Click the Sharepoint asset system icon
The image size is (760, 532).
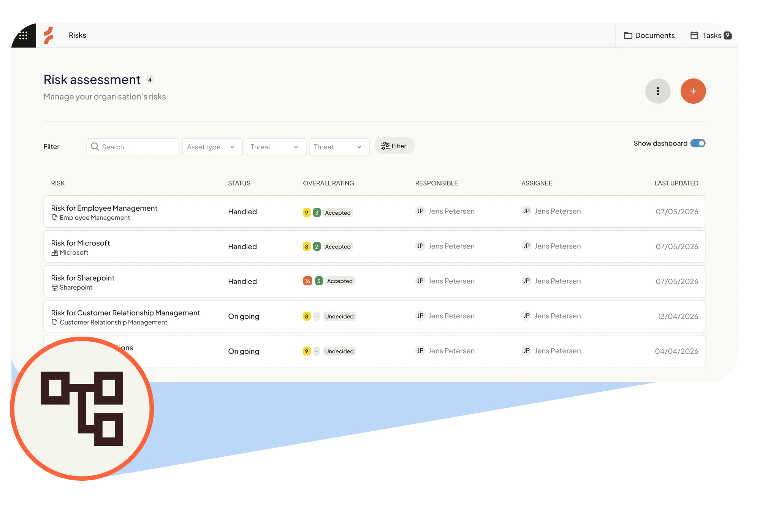click(x=54, y=288)
